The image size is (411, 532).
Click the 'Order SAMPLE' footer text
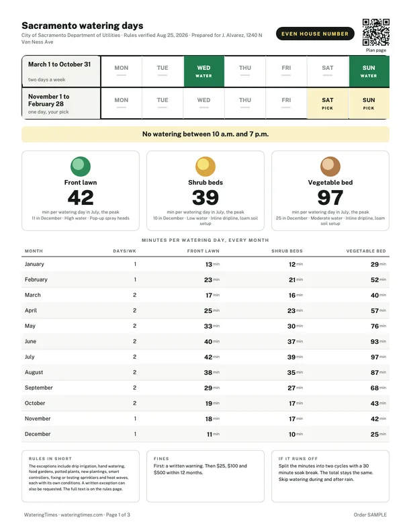(370, 515)
